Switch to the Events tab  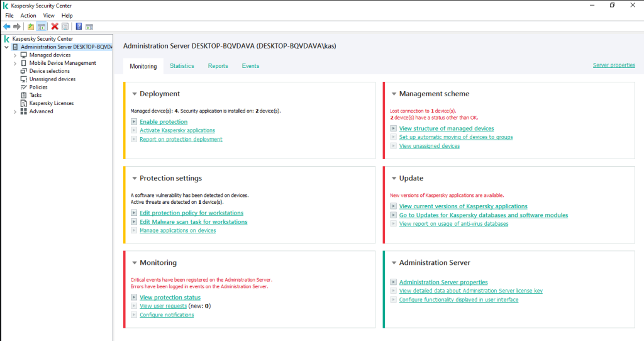coord(250,66)
